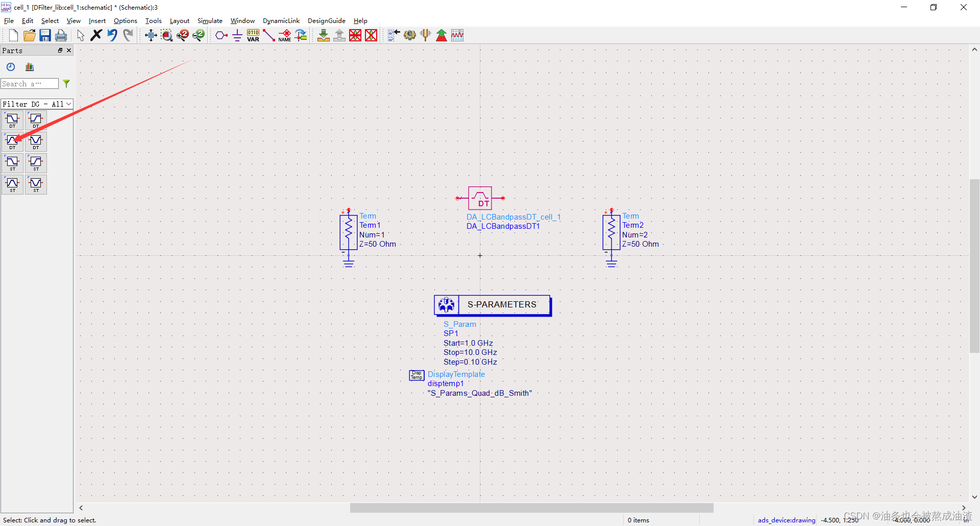Screen dimensions: 980x526
Task: Pick the bandstop DT filter part
Action: (36, 141)
